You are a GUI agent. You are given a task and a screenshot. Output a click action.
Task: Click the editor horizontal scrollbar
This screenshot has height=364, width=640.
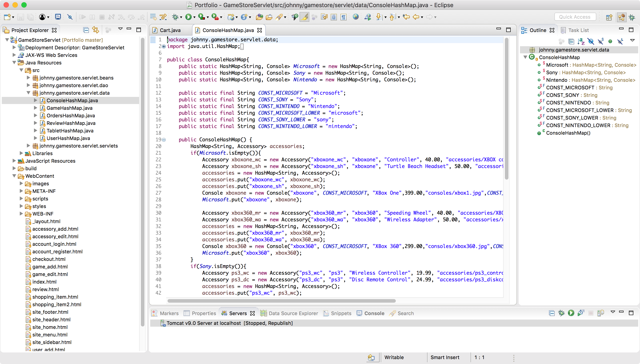point(282,300)
